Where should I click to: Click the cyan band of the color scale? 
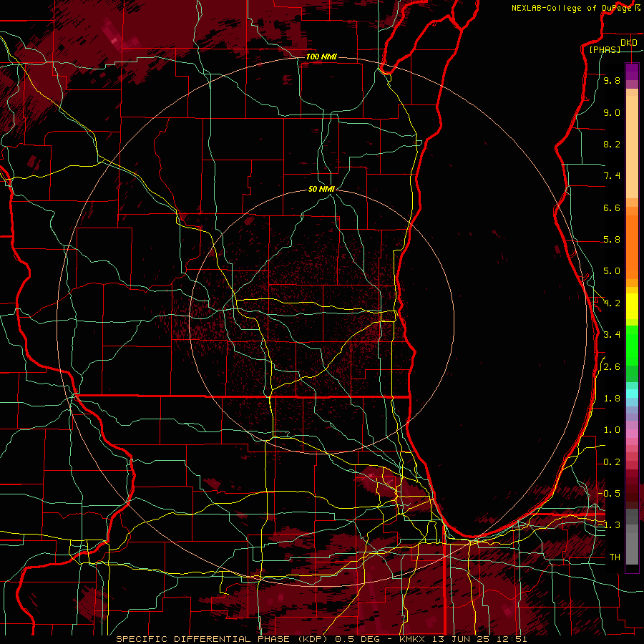[x=632, y=394]
